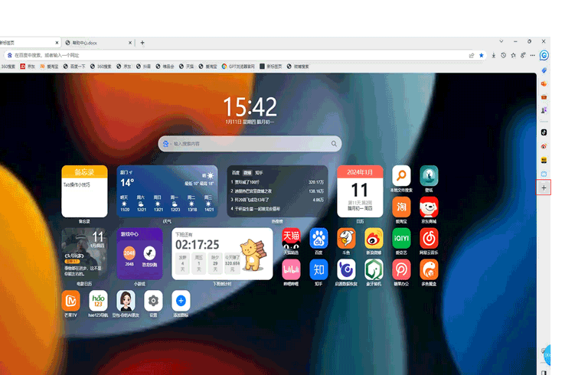588x375 pixels.
Task: Open the wallpaper (壁纸) app icon
Action: point(429,175)
